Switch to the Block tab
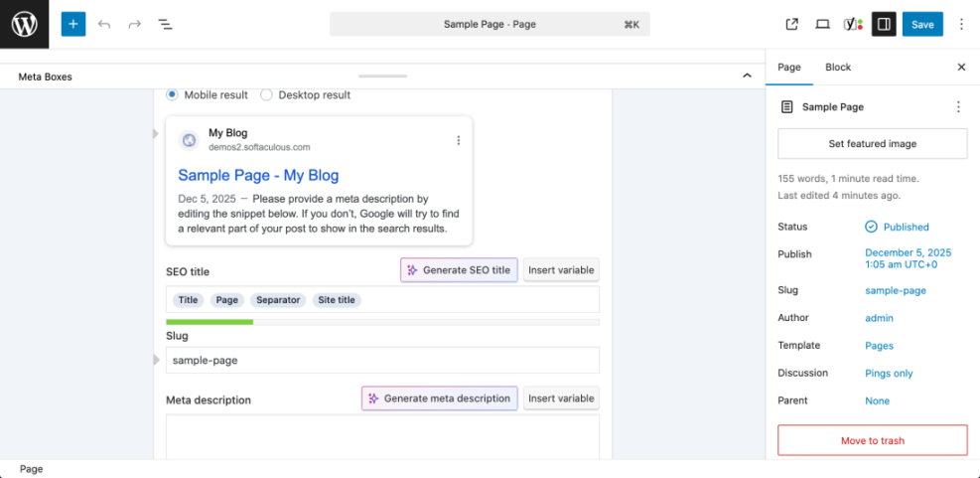Image resolution: width=980 pixels, height=478 pixels. click(837, 67)
